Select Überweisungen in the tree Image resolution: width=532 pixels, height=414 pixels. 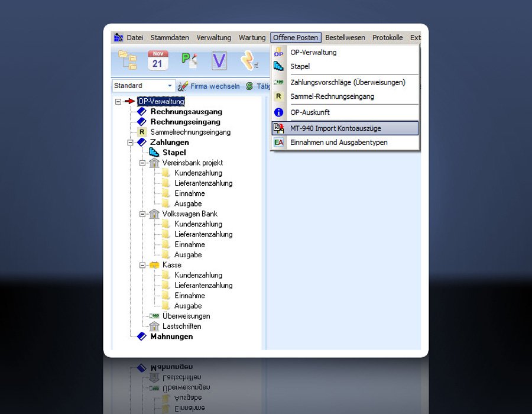186,316
